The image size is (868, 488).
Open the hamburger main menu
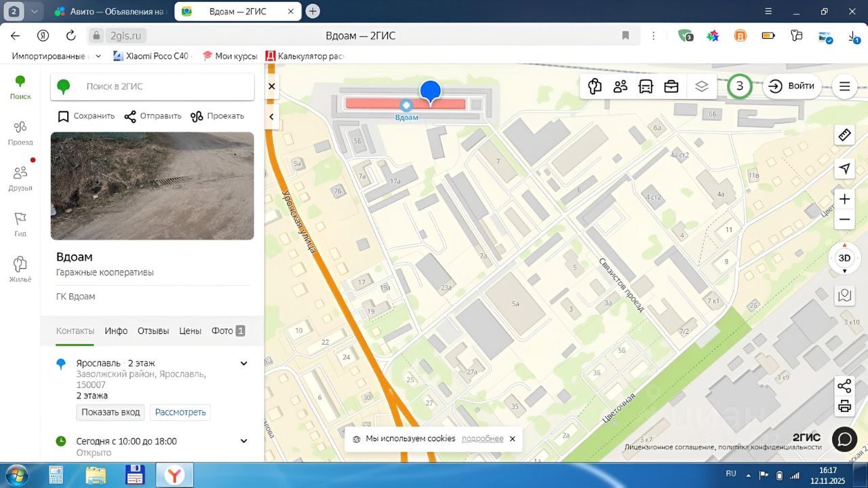pos(844,86)
